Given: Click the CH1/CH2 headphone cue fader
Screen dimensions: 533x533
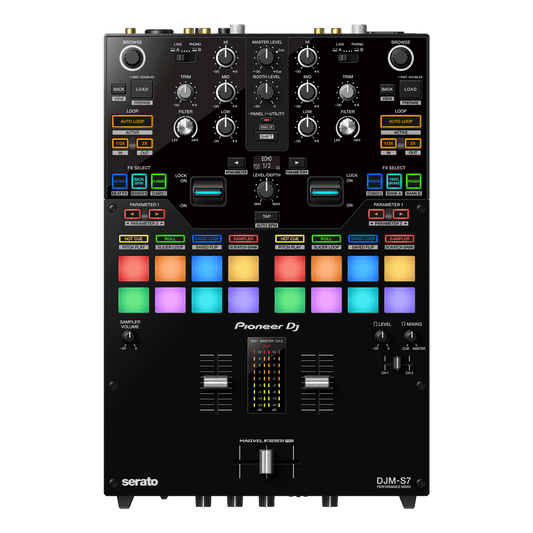Looking at the screenshot, I should 397,363.
